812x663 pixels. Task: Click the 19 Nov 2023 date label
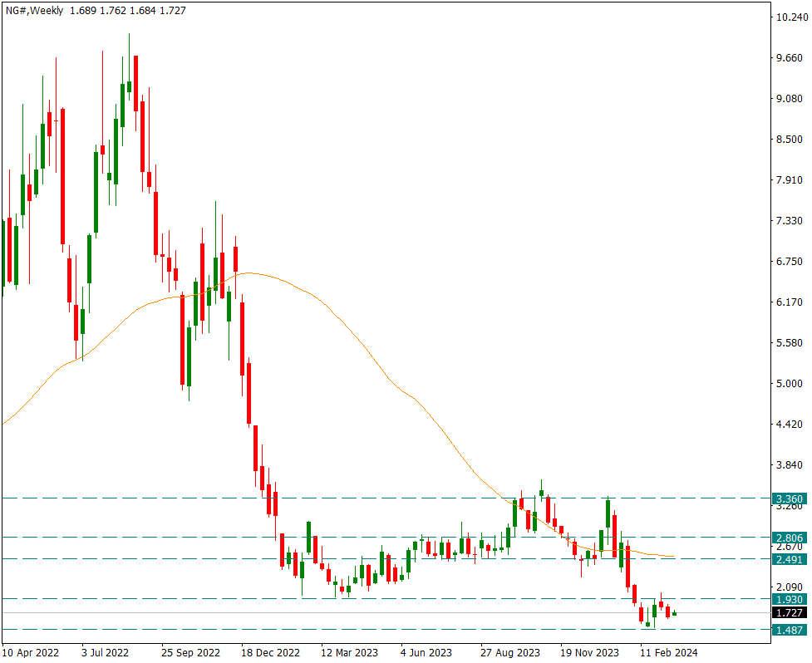coord(589,653)
